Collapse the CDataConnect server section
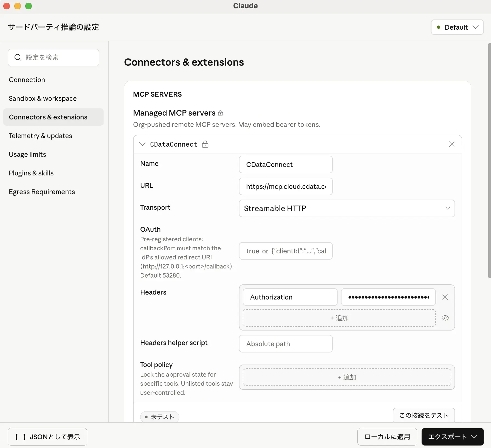This screenshot has height=448, width=491. [142, 144]
